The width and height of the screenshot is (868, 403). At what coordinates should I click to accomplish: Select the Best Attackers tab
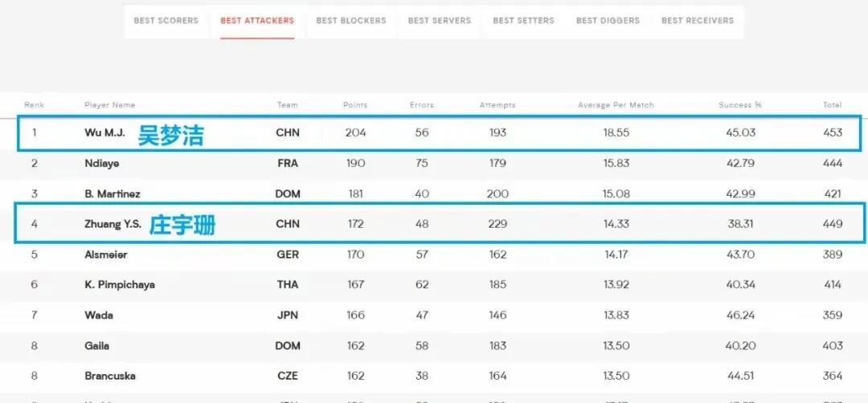coord(257,21)
